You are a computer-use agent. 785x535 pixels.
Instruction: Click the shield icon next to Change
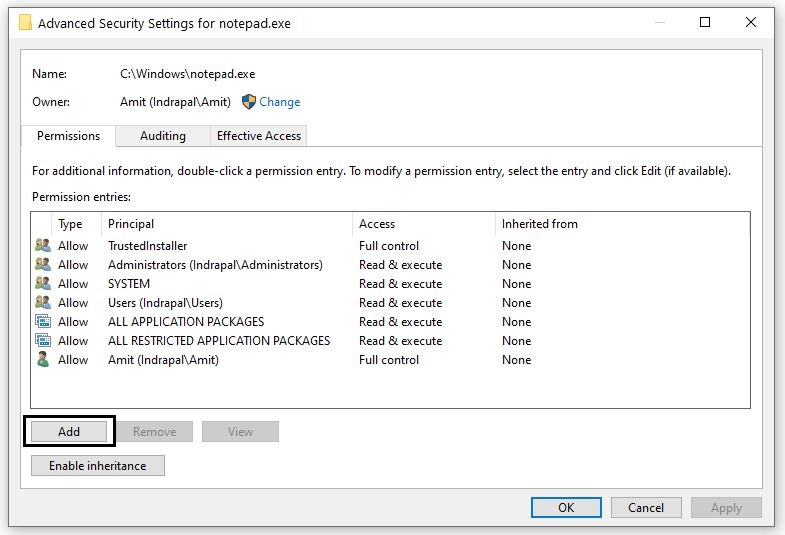tap(249, 102)
